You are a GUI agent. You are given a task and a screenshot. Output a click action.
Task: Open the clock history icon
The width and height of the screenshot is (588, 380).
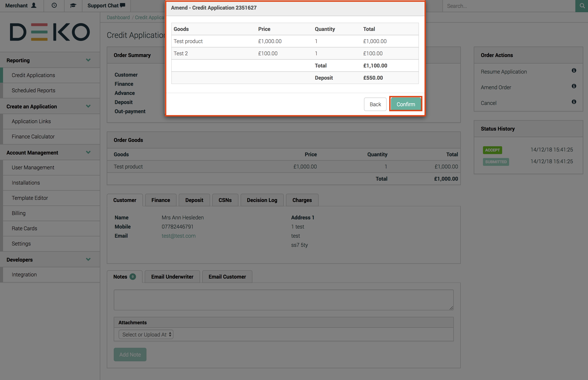[x=54, y=5]
